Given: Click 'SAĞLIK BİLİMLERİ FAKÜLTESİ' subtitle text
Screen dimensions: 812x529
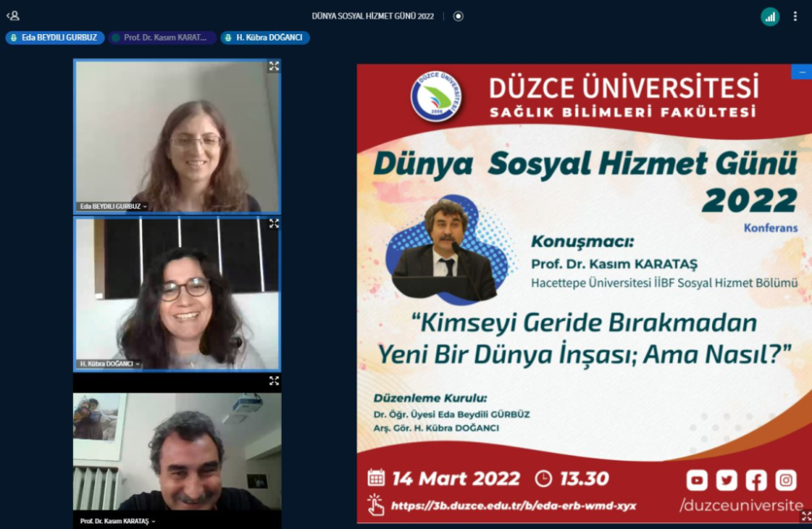Looking at the screenshot, I should click(623, 112).
